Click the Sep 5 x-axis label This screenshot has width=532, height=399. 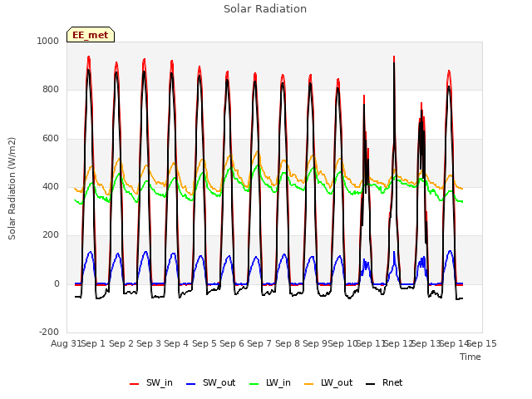click(x=204, y=343)
